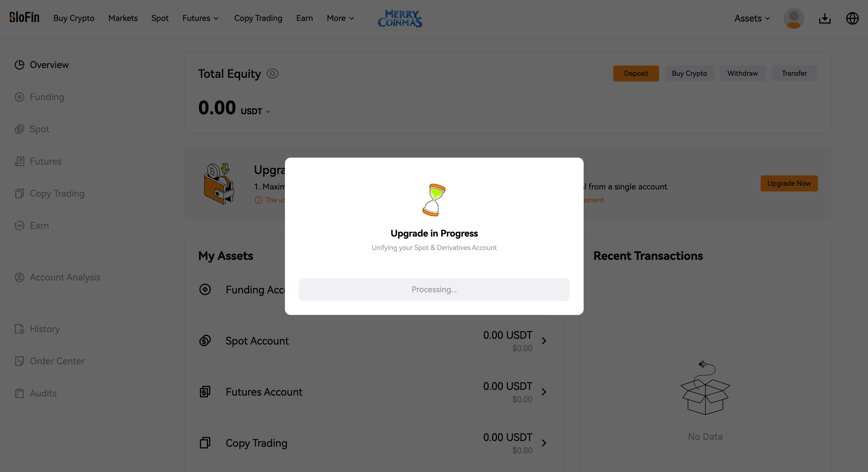Click the History sidebar icon
This screenshot has width=868, height=472.
click(20, 329)
